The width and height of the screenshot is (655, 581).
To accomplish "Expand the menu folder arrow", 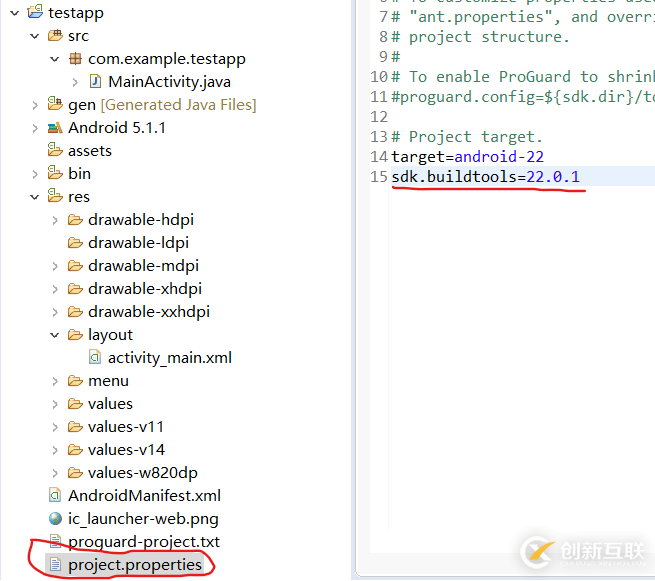I will [x=55, y=381].
